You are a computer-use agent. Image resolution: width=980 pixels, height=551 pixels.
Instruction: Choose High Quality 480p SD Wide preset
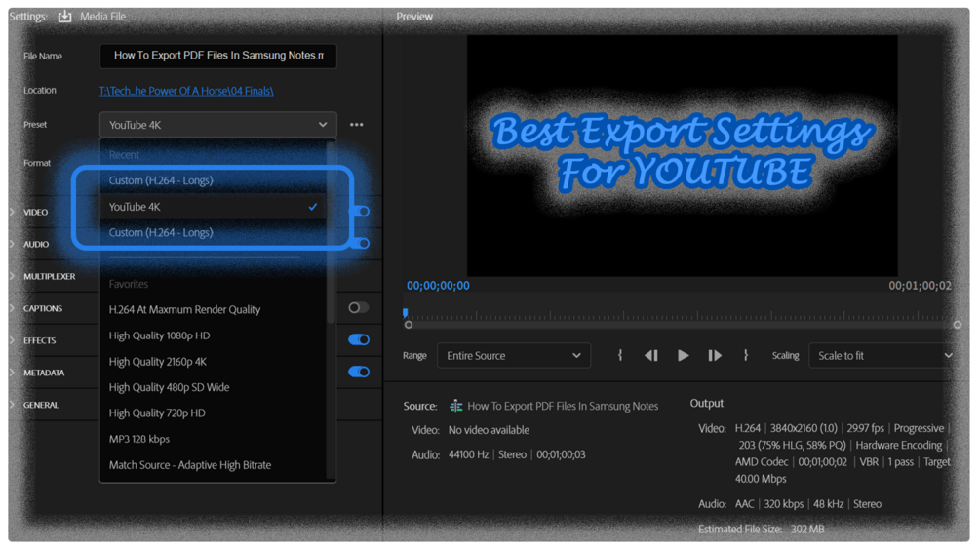[214, 387]
